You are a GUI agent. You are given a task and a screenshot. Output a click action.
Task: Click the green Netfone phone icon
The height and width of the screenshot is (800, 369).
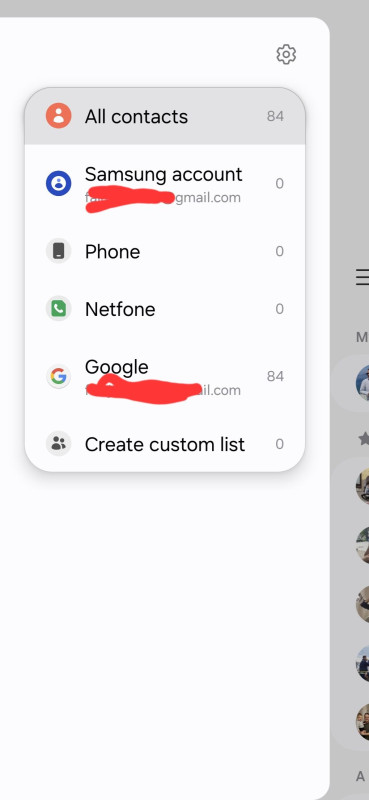(59, 309)
